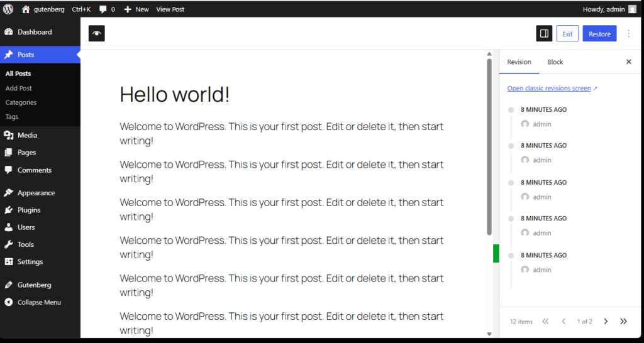Click the Appearance brush icon

9,193
